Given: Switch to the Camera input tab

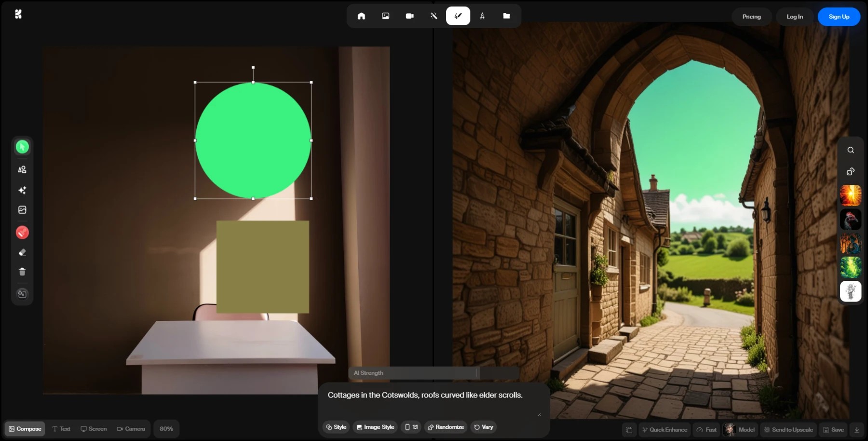Looking at the screenshot, I should coord(131,429).
